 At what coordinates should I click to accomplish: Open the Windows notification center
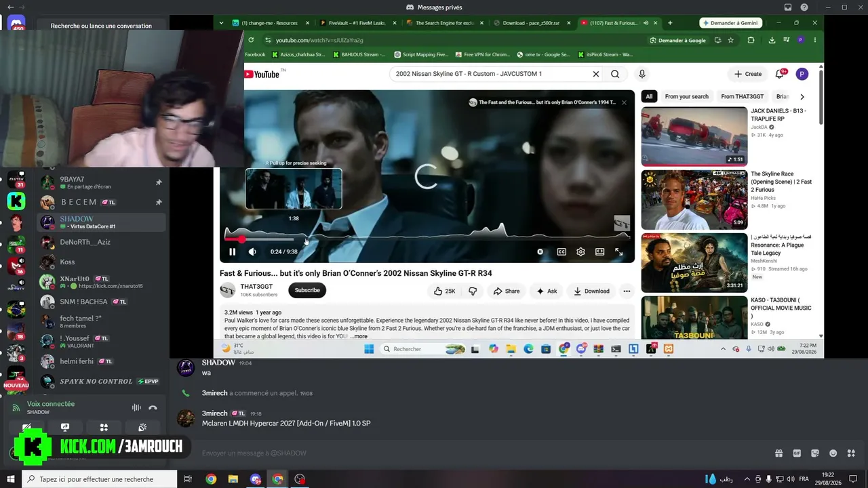pyautogui.click(x=854, y=479)
